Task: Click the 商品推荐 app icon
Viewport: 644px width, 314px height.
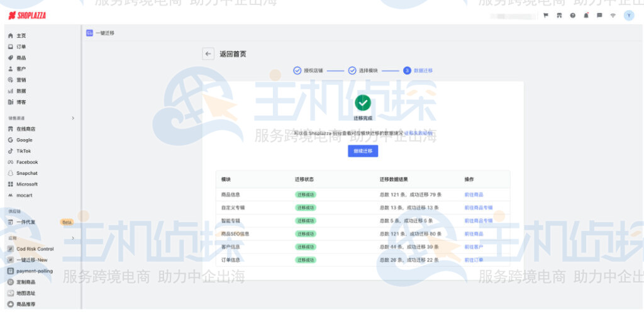Action: 11,305
